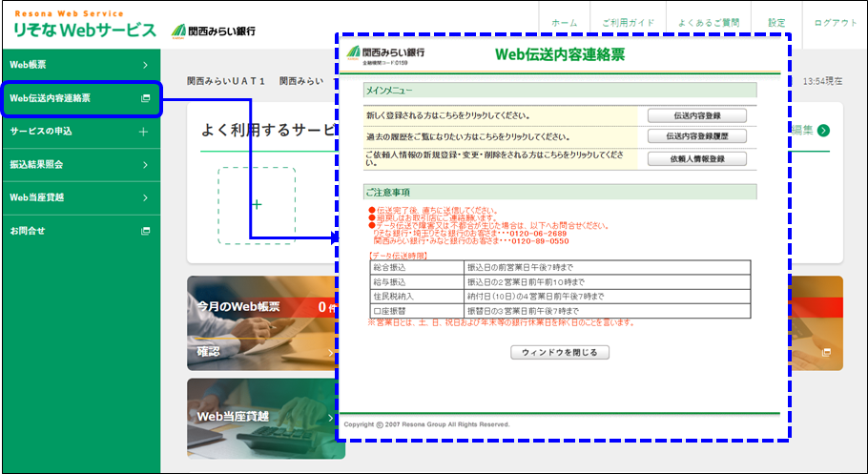This screenshot has width=868, height=474.
Task: Expand the 振込結果照会 chevron
Action: (146, 165)
